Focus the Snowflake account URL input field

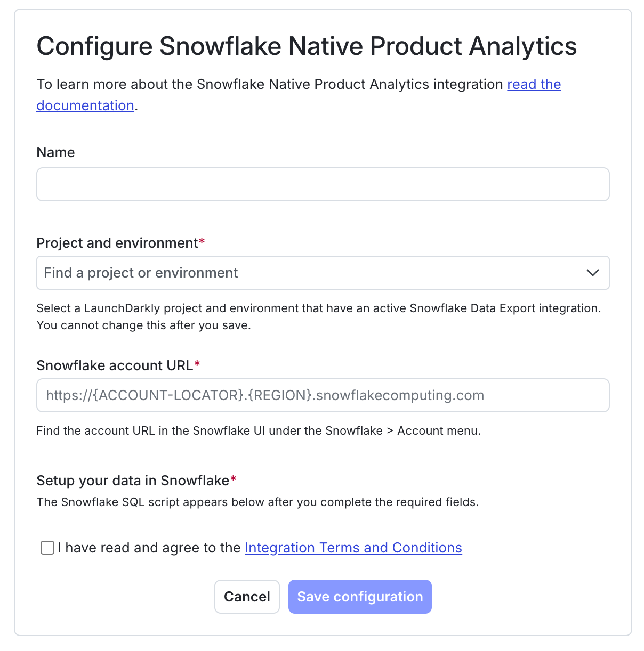(323, 395)
